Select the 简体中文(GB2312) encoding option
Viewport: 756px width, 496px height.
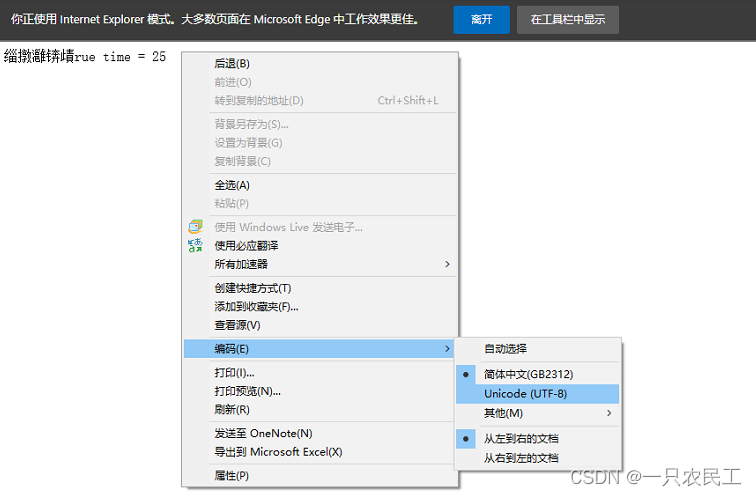(538, 374)
